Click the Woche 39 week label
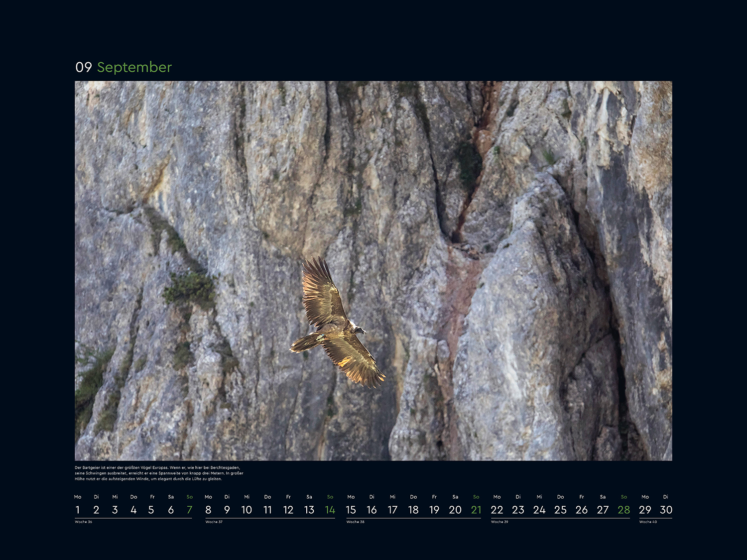The height and width of the screenshot is (560, 747). click(499, 522)
